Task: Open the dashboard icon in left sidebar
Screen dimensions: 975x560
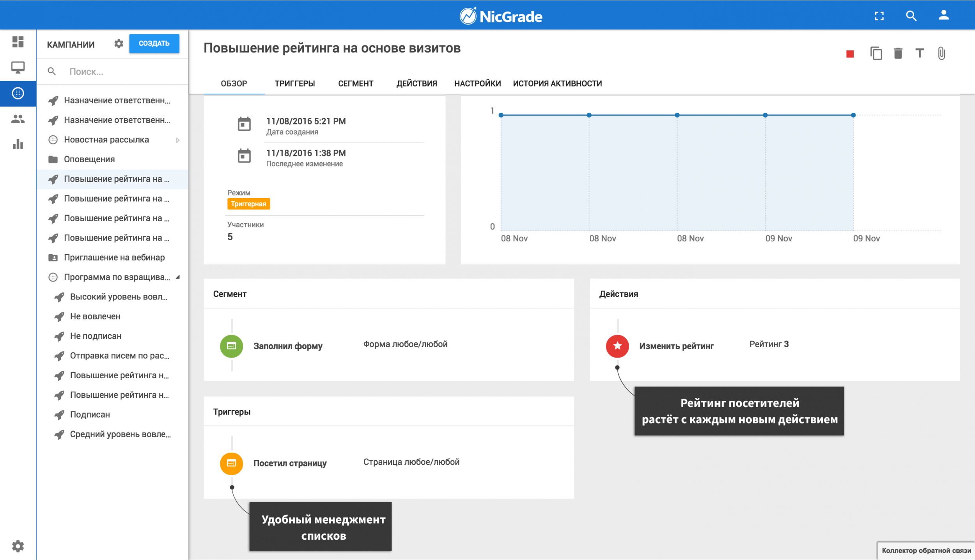Action: [x=18, y=42]
